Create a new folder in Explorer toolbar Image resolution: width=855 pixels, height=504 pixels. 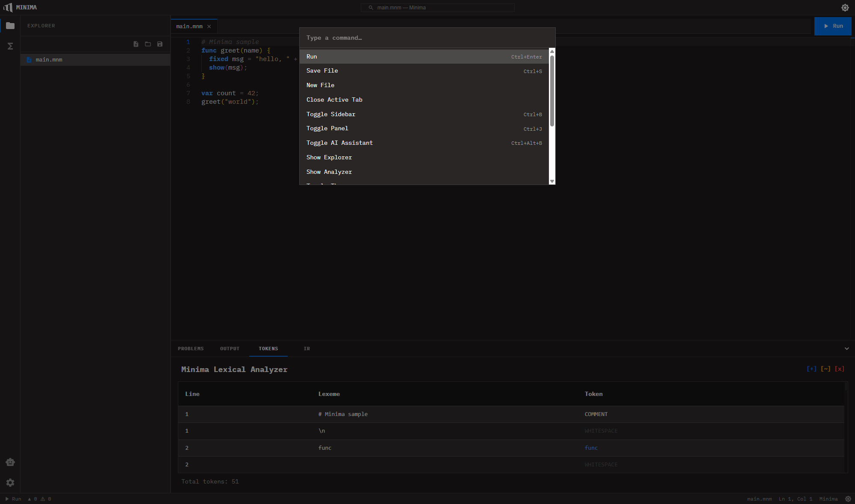pyautogui.click(x=148, y=44)
